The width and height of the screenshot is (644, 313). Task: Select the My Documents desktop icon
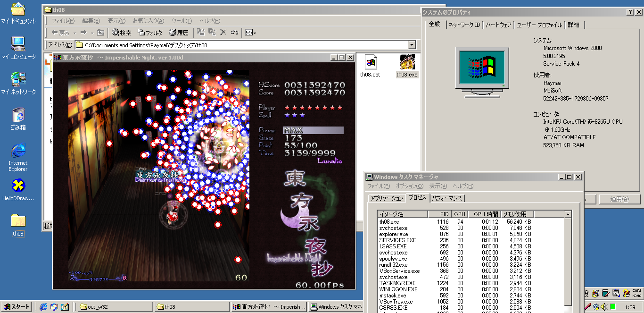pos(18,13)
